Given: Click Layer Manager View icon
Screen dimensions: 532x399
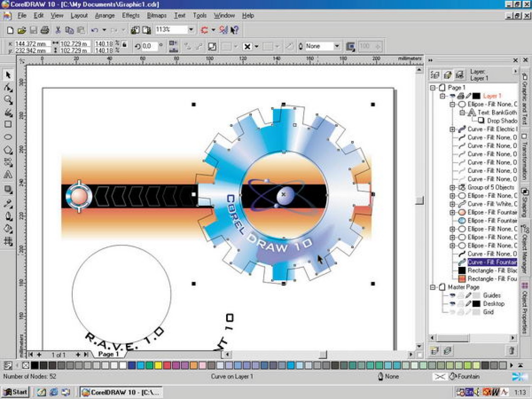Looking at the screenshot, I should (459, 75).
